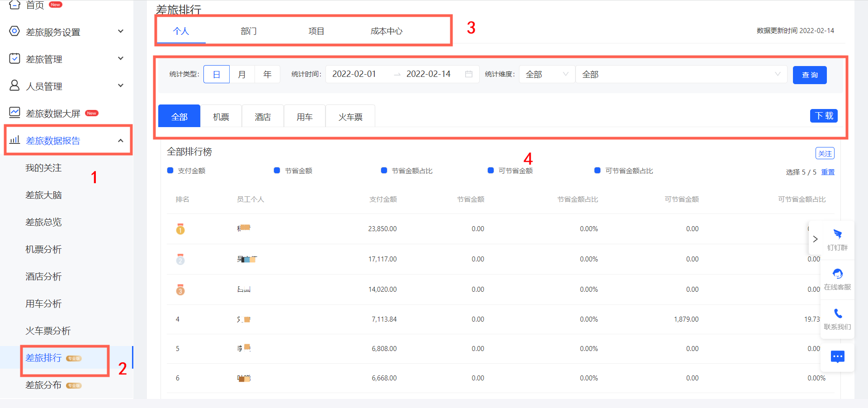Open 差旅总览 in sidebar
Image resolution: width=868 pixels, height=408 pixels.
pos(43,222)
